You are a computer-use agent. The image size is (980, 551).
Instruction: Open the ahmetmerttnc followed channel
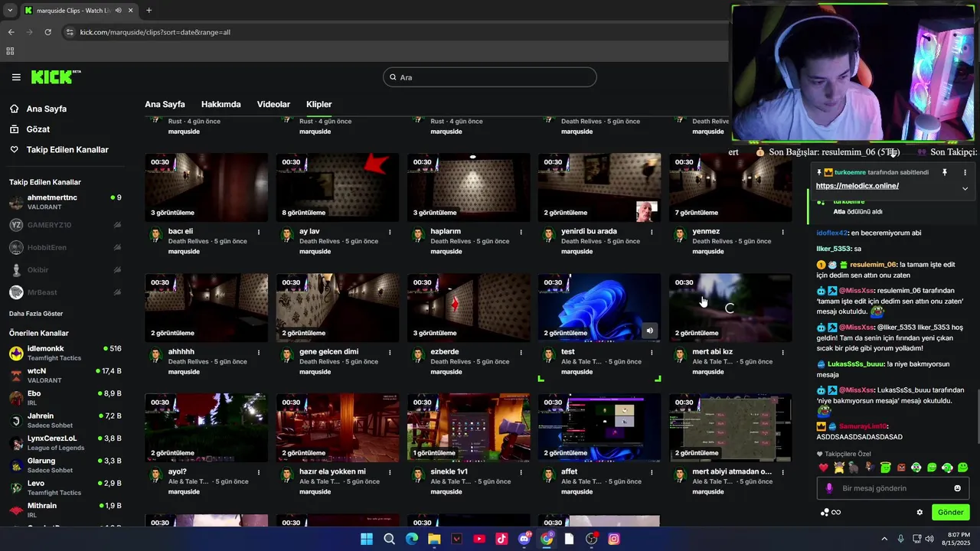click(65, 202)
